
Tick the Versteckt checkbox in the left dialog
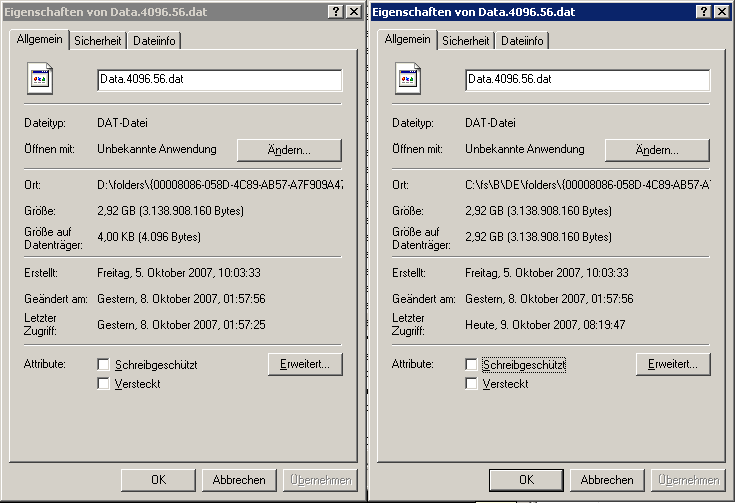(x=104, y=384)
